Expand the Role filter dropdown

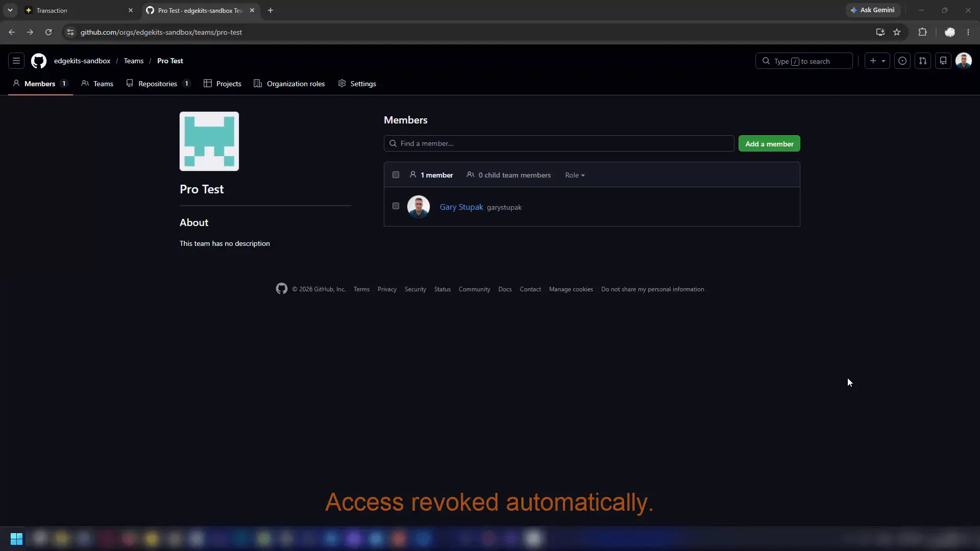[x=575, y=175]
